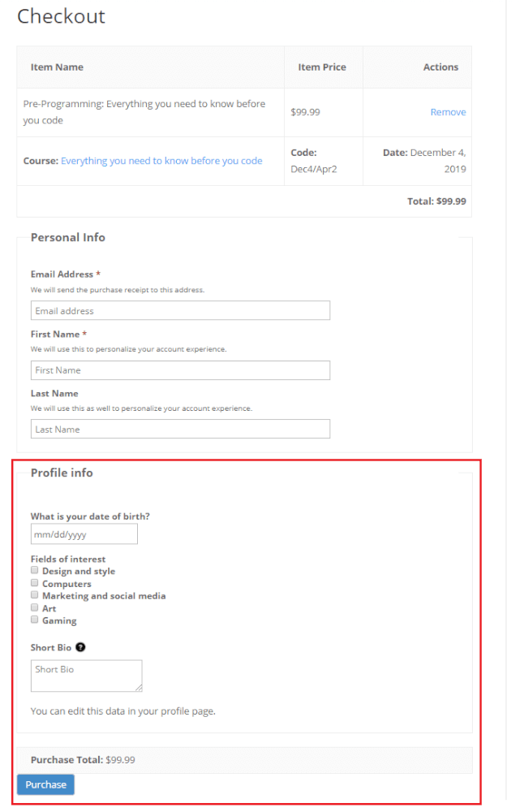Remove the Pre-Programming item from cart
This screenshot has height=812, width=520.
(448, 112)
